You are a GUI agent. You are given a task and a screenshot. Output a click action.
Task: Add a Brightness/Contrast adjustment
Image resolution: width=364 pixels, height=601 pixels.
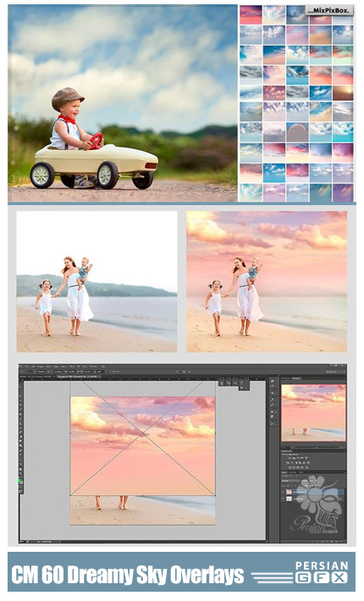click(290, 458)
